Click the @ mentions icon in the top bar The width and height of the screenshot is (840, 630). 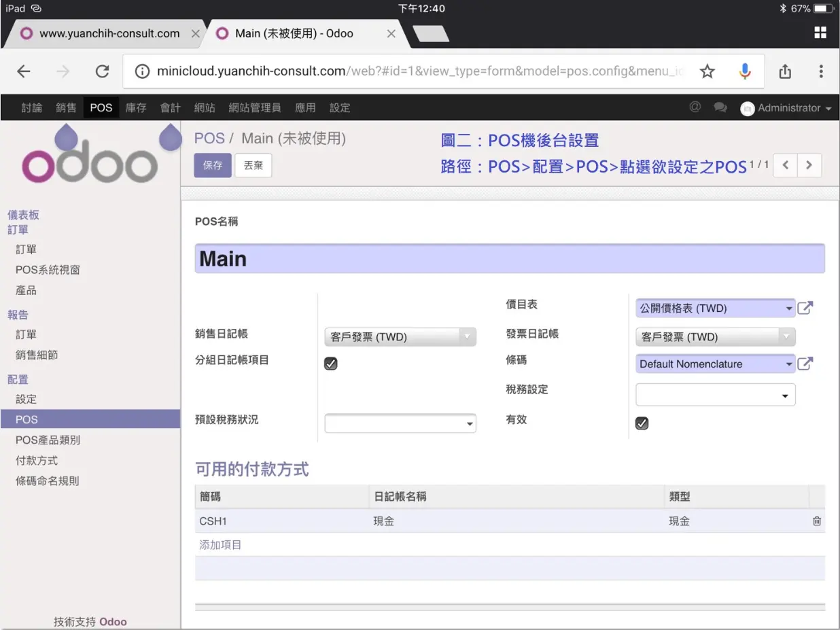click(x=695, y=107)
